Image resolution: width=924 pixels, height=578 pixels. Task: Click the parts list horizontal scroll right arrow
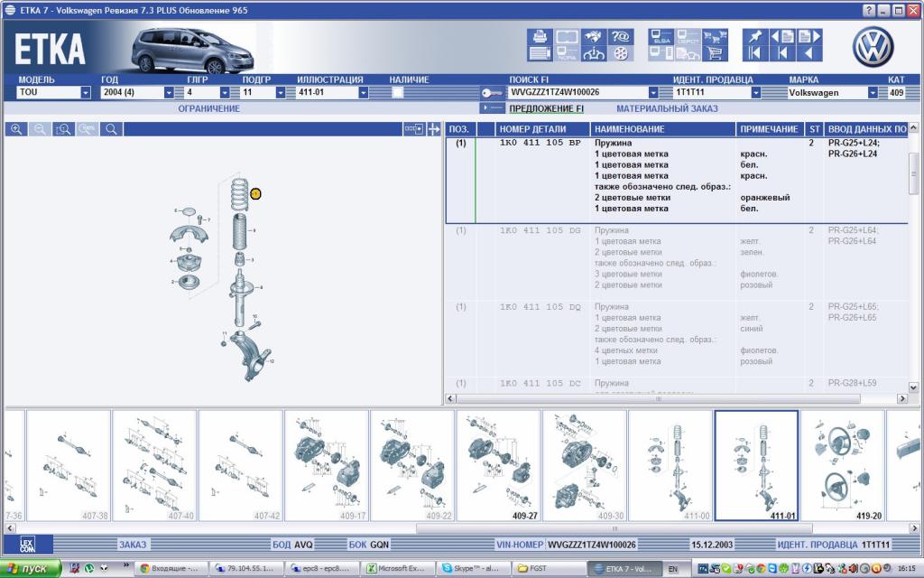coord(902,398)
